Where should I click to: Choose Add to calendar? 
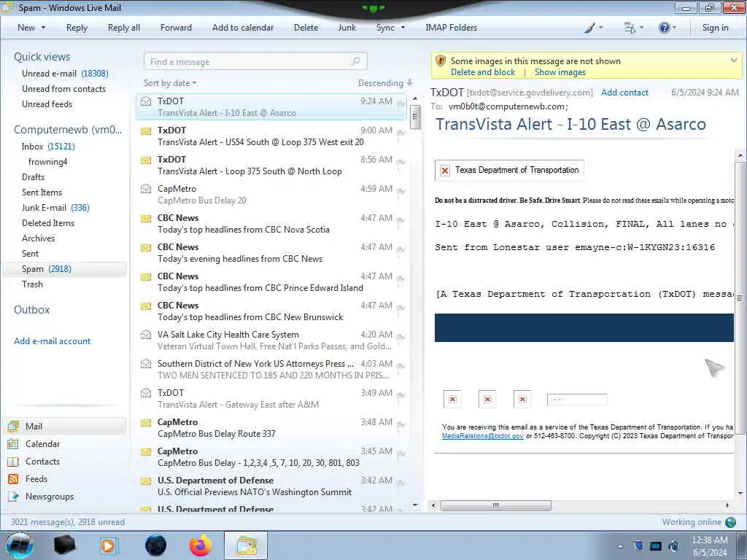243,28
